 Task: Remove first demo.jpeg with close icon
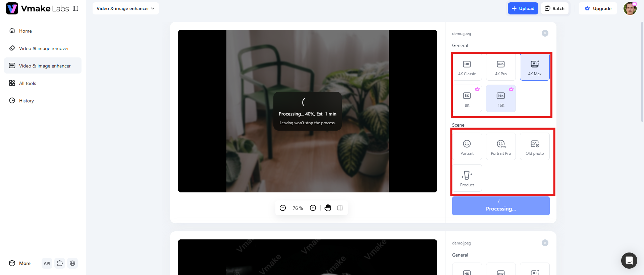(x=545, y=33)
